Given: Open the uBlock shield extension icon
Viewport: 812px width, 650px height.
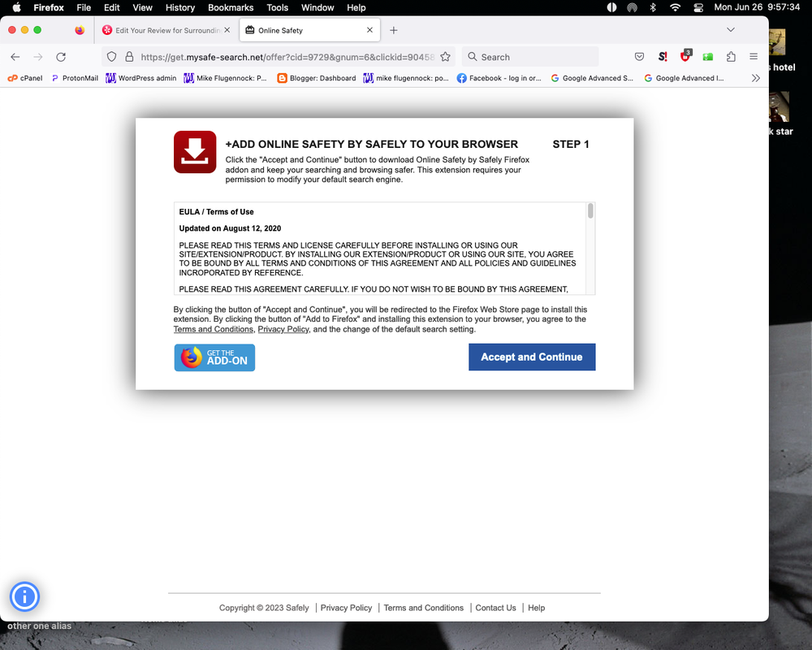Looking at the screenshot, I should pos(686,57).
